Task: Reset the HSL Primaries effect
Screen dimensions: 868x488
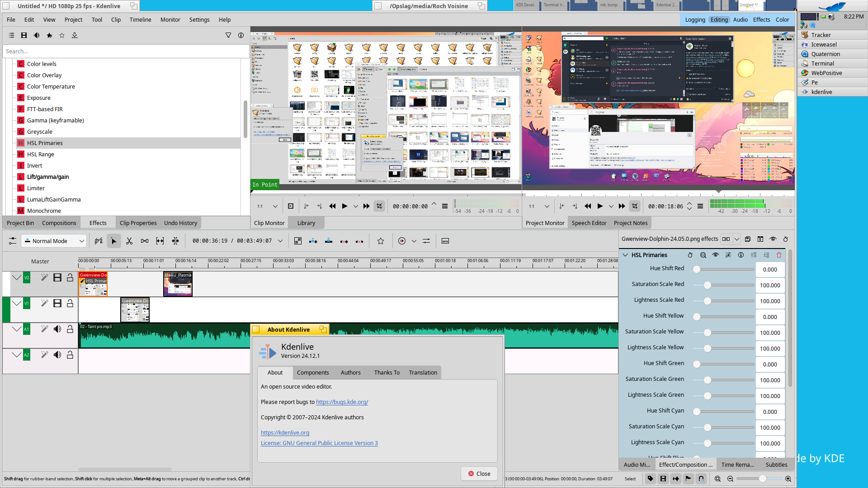Action: [690, 255]
